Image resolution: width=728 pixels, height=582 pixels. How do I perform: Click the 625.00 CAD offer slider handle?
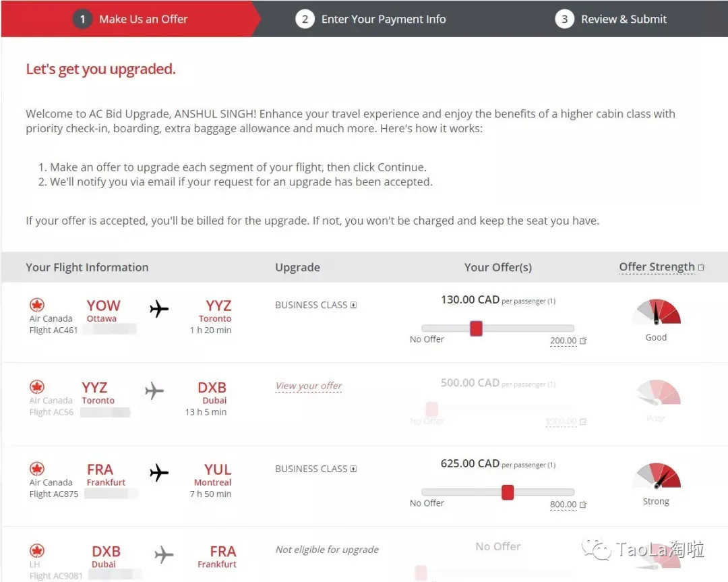click(x=508, y=492)
